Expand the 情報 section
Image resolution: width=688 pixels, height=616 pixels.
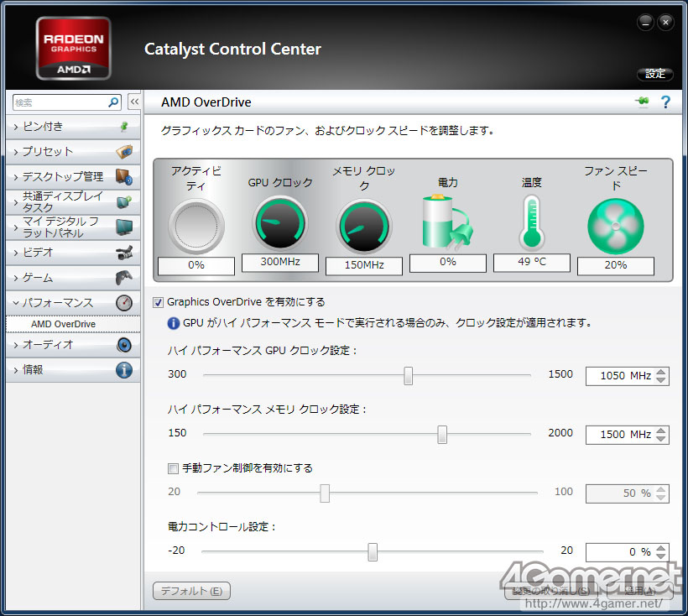tap(16, 370)
